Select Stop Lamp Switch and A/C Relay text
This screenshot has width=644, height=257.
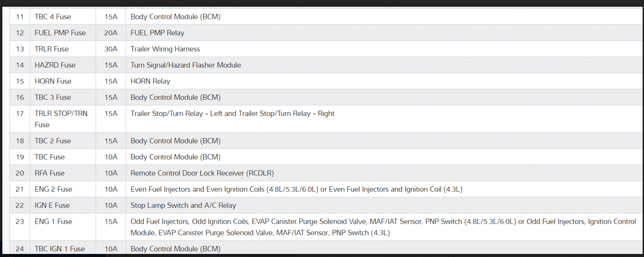(183, 205)
